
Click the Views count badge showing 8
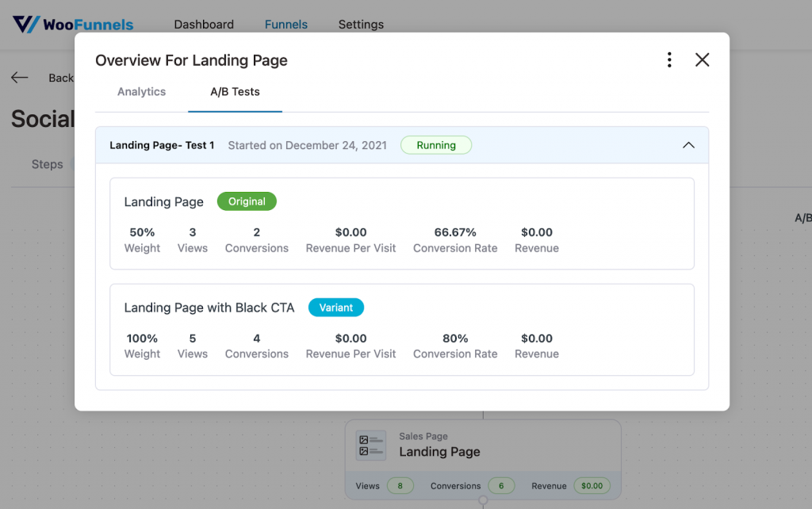[400, 486]
